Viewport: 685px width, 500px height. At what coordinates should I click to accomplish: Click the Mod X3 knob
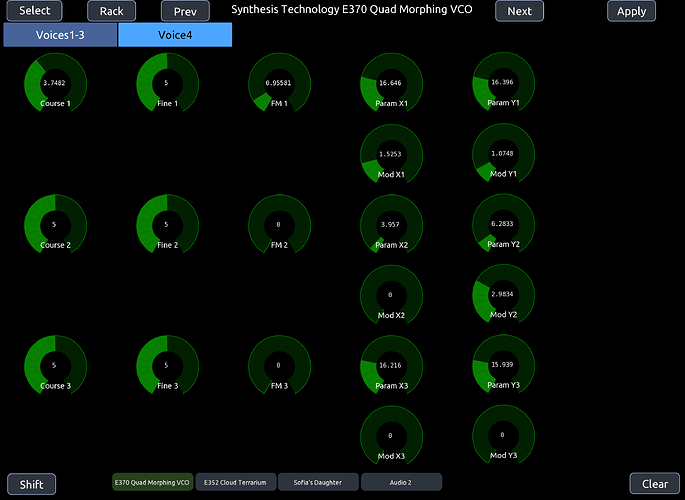pyautogui.click(x=391, y=437)
